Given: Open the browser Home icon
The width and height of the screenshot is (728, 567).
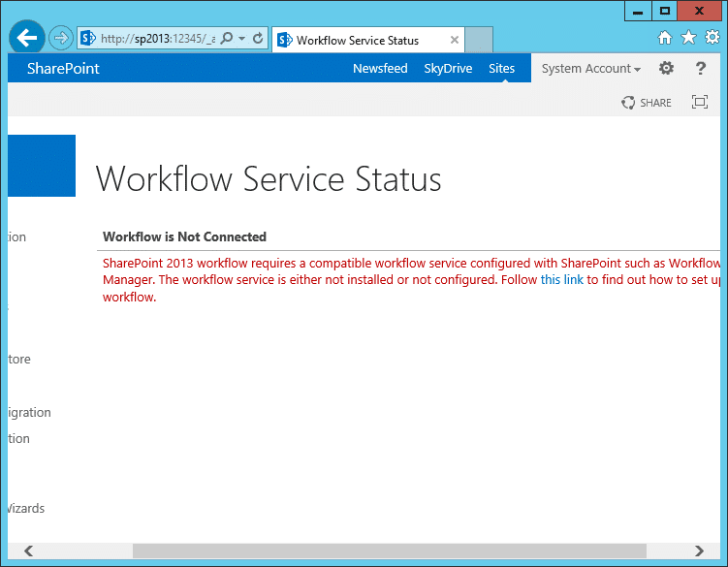Looking at the screenshot, I should (665, 38).
